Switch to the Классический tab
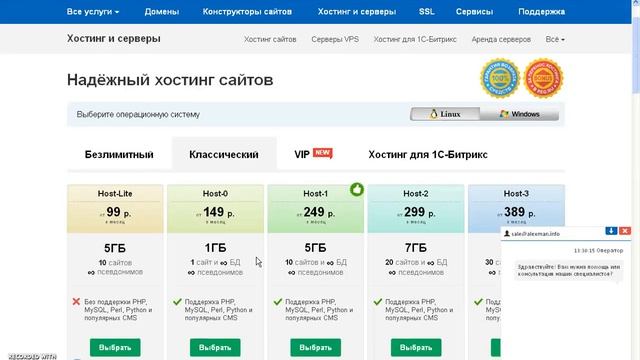 coord(224,154)
